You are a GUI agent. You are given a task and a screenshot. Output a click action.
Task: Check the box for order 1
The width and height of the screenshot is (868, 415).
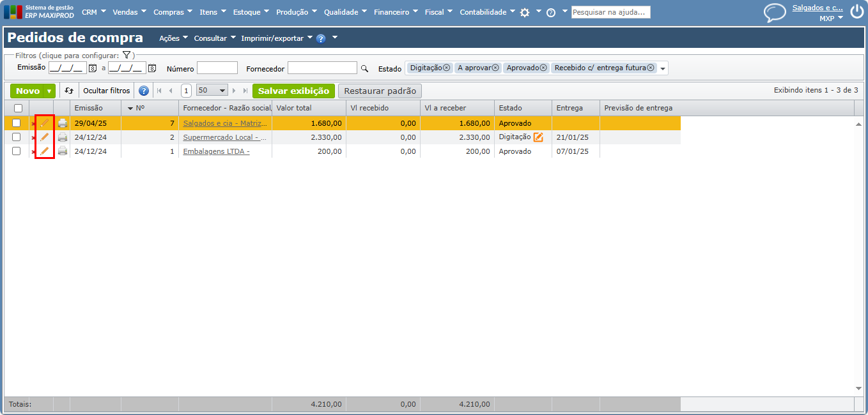[17, 151]
